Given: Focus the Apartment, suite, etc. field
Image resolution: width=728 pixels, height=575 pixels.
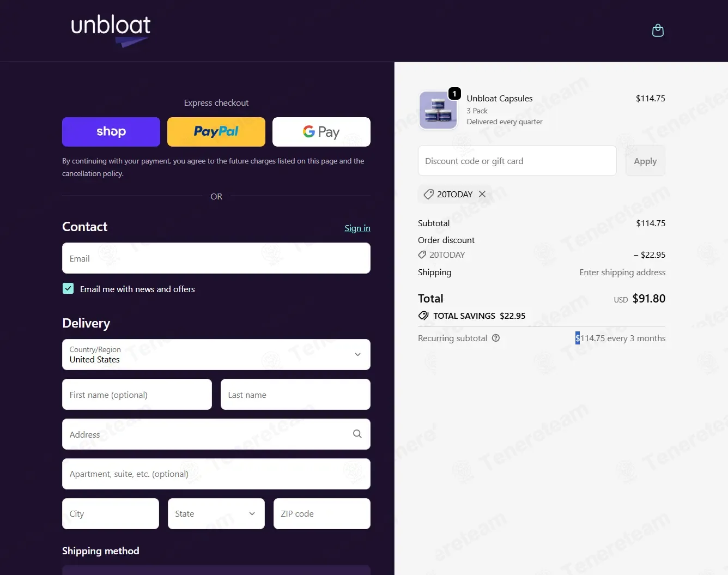Looking at the screenshot, I should click(x=216, y=474).
